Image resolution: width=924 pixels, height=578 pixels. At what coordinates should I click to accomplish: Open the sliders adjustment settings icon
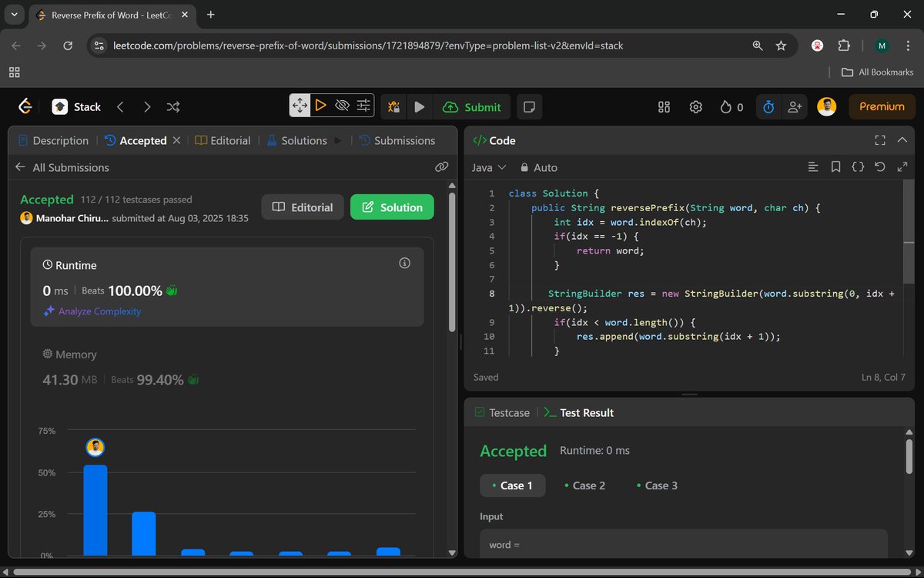point(364,106)
